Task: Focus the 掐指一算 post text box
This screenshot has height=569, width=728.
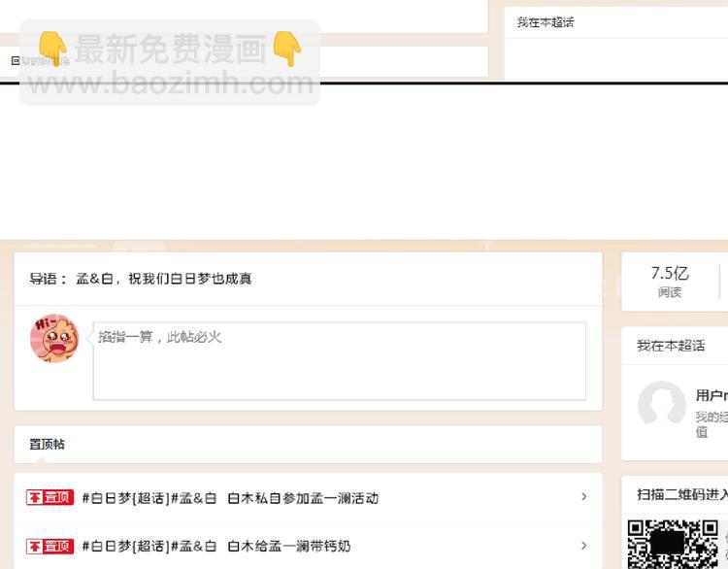Action: click(339, 361)
